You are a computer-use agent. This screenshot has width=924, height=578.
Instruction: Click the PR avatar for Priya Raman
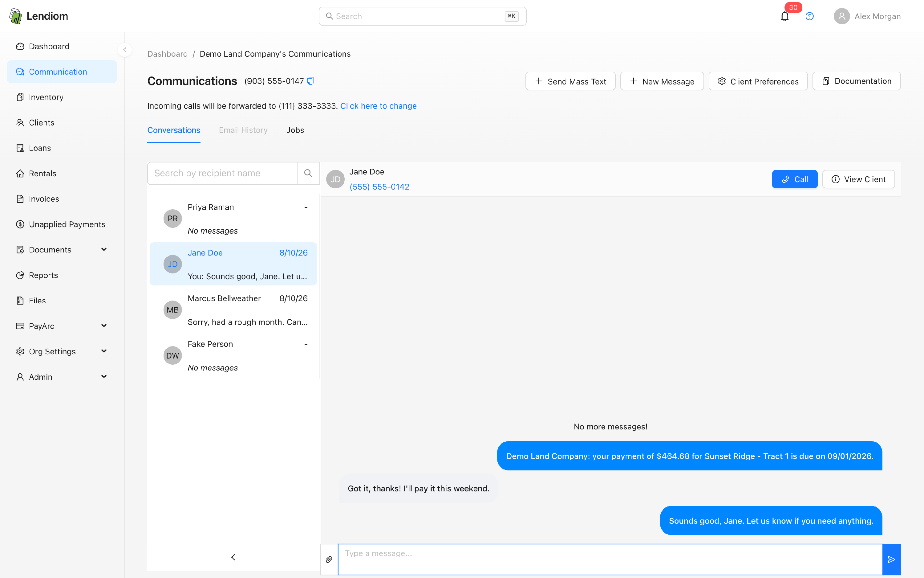point(172,219)
